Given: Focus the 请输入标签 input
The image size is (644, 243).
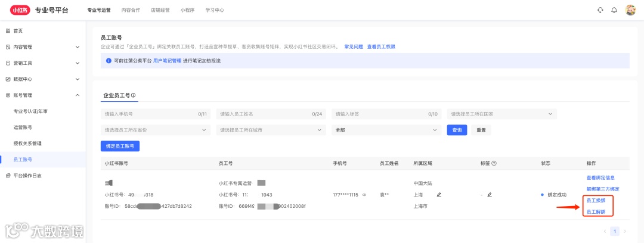Looking at the screenshot, I should click(386, 114).
